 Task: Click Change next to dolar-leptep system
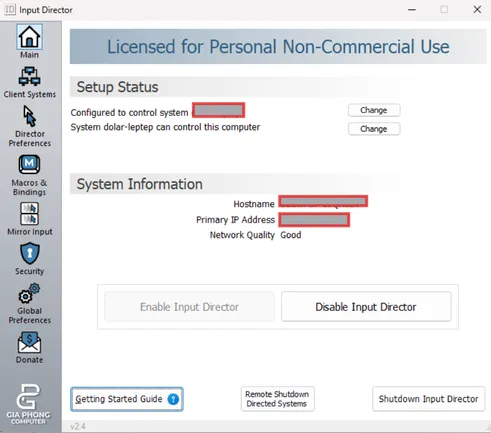pos(374,129)
